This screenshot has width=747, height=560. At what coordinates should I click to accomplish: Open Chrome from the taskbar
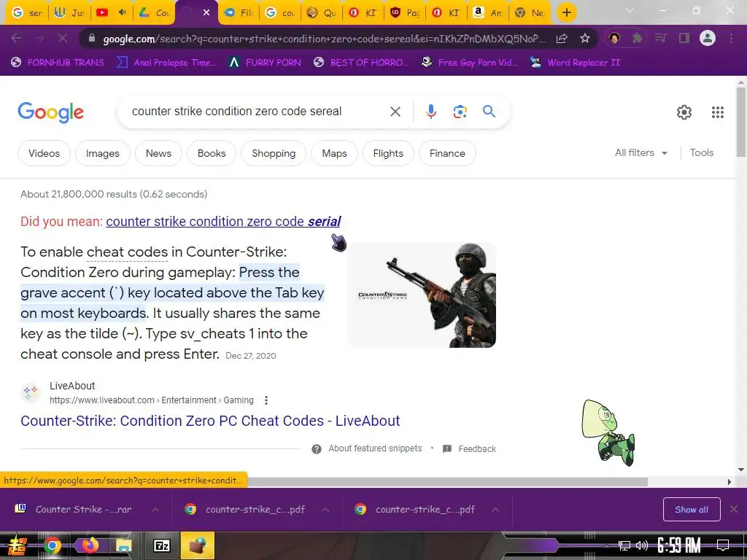click(53, 545)
